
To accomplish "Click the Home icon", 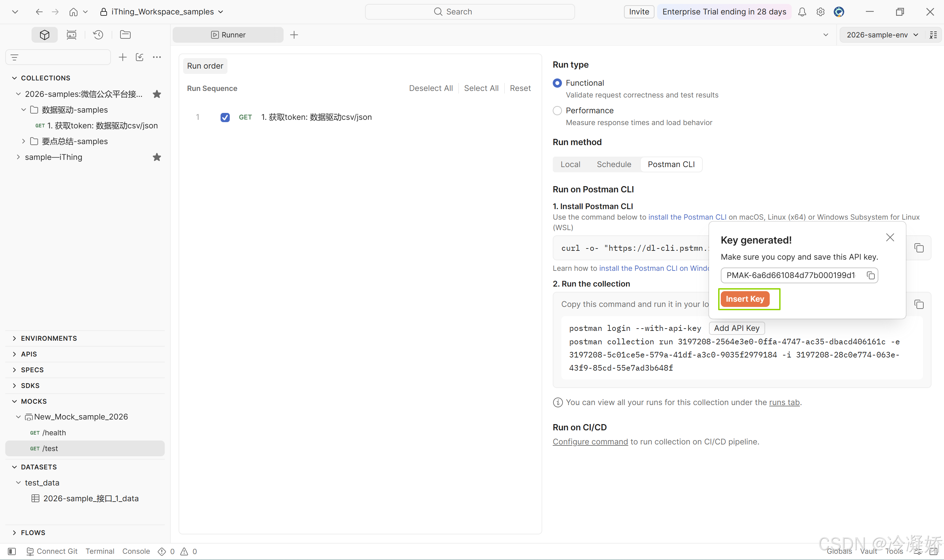I will pos(74,12).
